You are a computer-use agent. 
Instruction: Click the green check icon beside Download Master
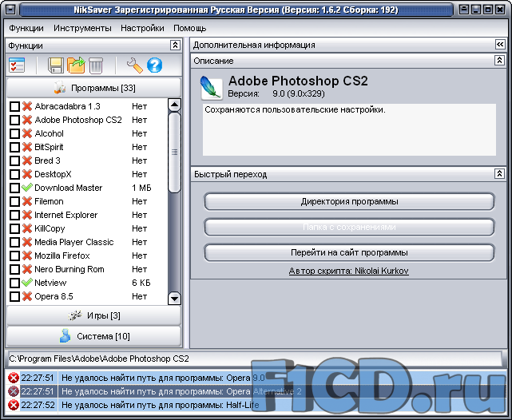[x=27, y=188]
